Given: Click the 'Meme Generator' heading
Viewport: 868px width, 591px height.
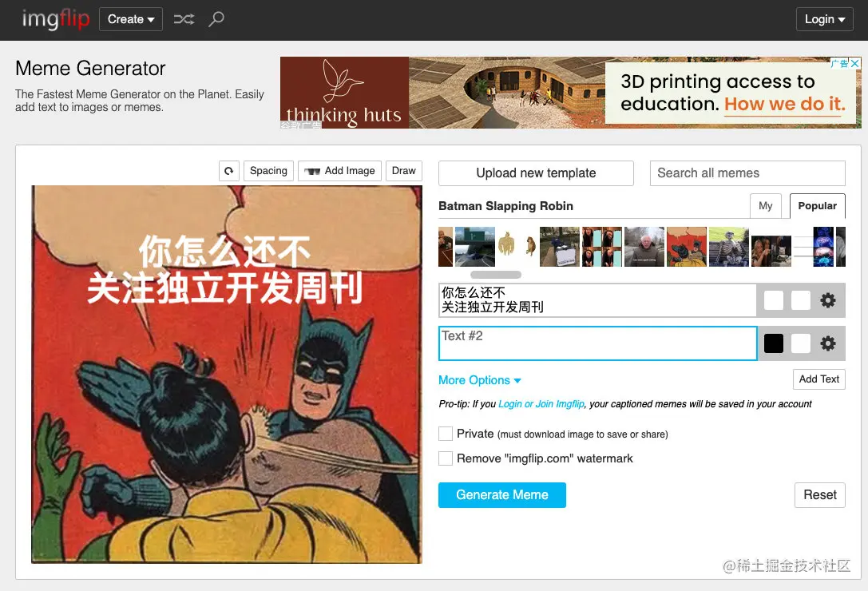Looking at the screenshot, I should pyautogui.click(x=90, y=68).
